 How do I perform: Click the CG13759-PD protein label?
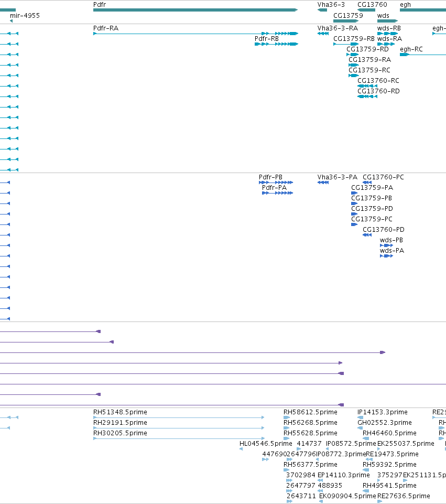[x=372, y=209]
